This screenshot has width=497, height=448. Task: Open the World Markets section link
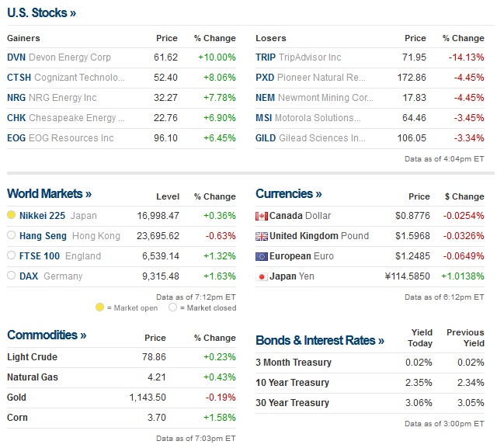point(49,193)
